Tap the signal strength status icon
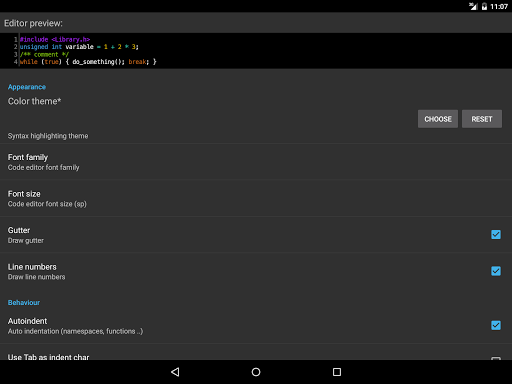The width and height of the screenshot is (512, 384). point(473,6)
